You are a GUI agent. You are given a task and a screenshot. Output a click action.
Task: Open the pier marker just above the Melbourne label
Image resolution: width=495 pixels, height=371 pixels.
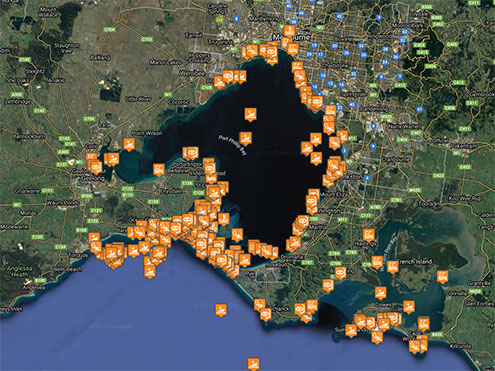coord(289,31)
